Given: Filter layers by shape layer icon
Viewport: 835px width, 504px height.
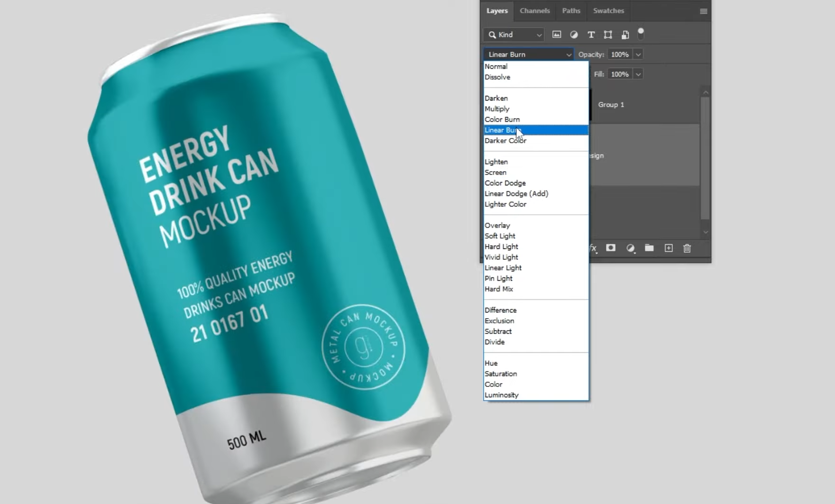Looking at the screenshot, I should coord(608,35).
